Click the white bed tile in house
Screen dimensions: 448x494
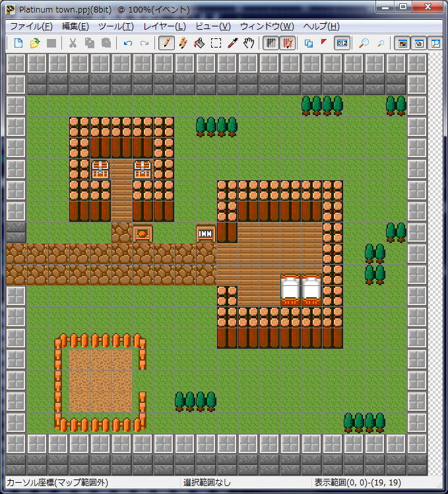(x=291, y=289)
